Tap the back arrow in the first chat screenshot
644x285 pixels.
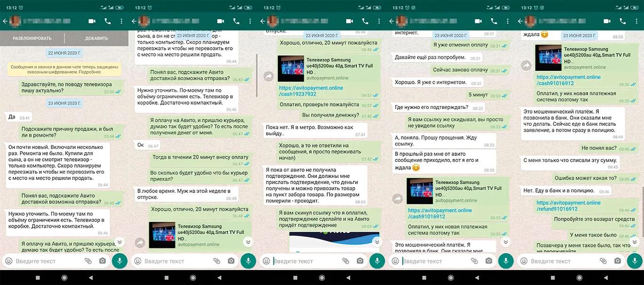[5, 21]
